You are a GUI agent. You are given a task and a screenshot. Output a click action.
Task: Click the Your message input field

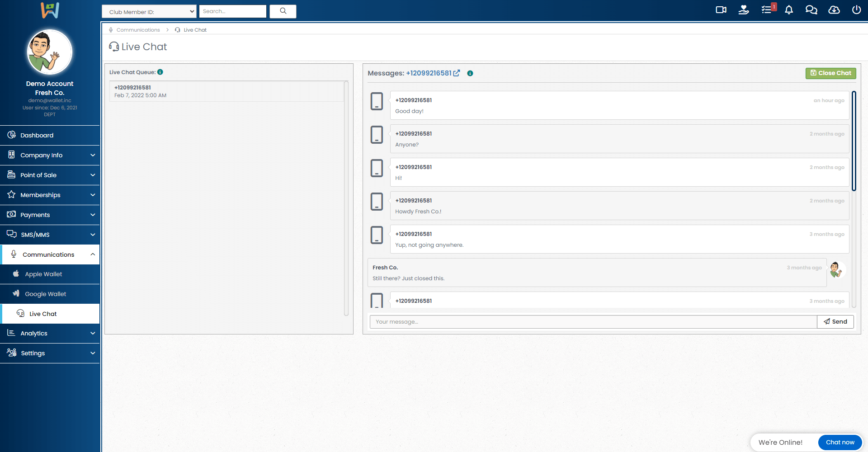click(x=593, y=322)
